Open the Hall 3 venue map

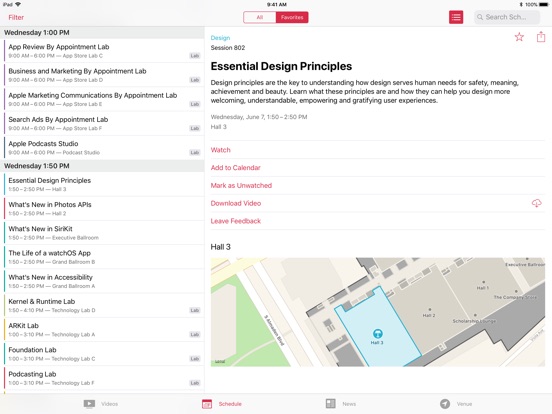point(378,312)
